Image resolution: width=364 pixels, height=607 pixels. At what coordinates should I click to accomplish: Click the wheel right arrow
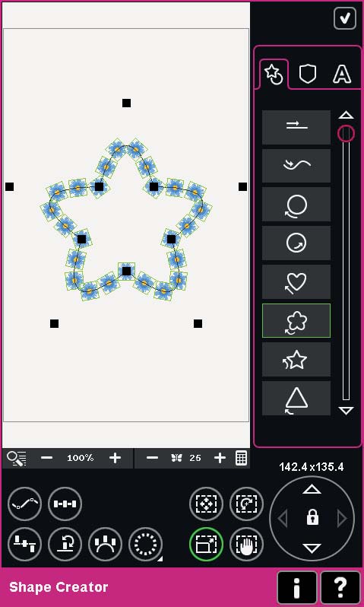[342, 518]
